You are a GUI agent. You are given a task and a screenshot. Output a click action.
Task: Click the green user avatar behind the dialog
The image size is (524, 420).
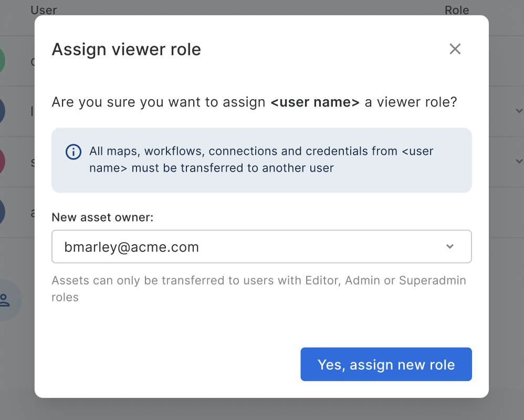pyautogui.click(x=2, y=61)
